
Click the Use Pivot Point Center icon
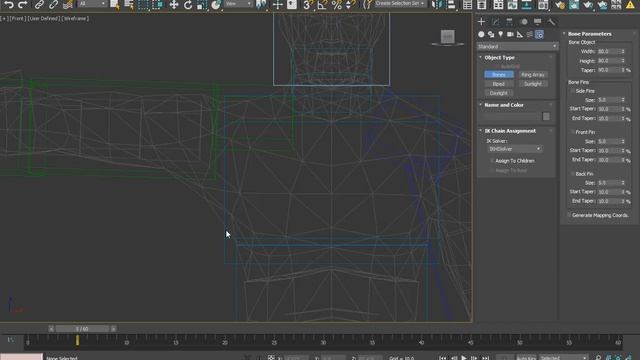click(261, 4)
